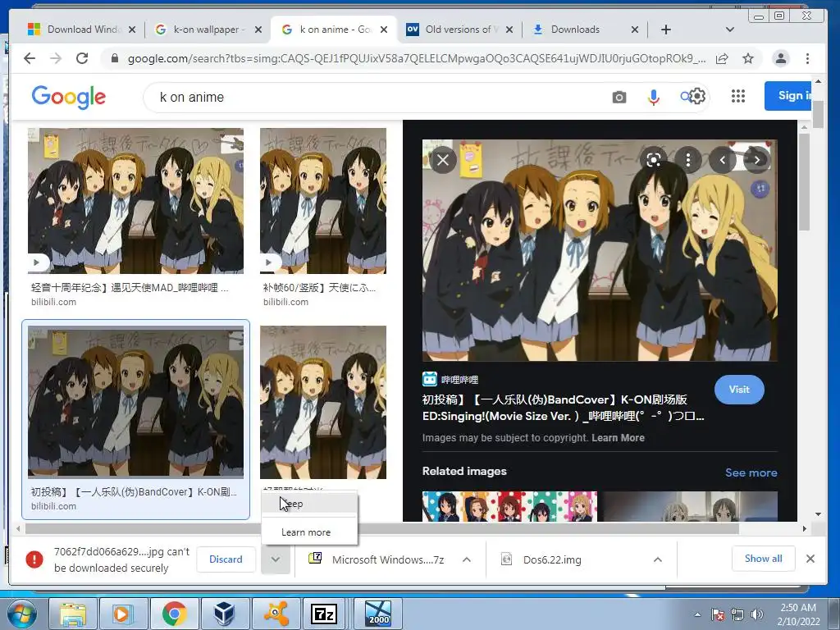This screenshot has width=840, height=630.
Task: Open a new browser tab
Action: click(666, 30)
